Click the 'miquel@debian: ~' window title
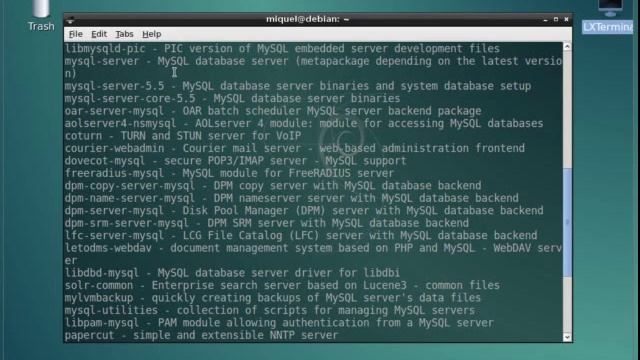 [307, 19]
